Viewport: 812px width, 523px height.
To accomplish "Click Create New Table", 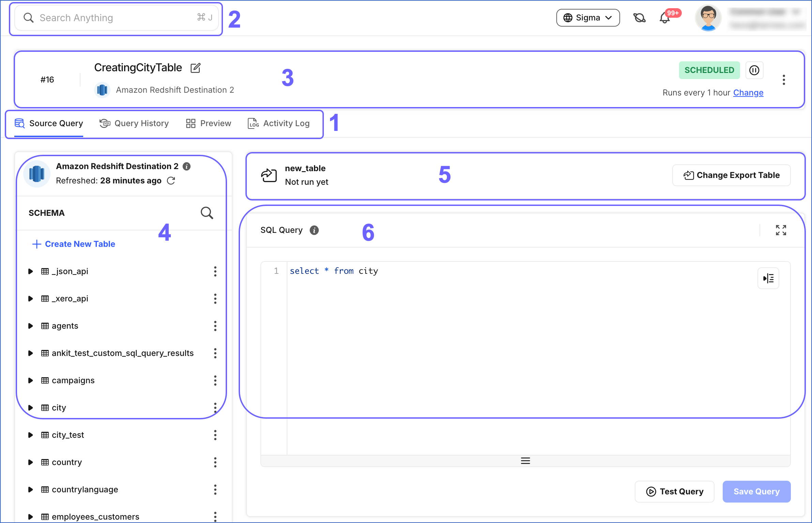I will tap(74, 244).
